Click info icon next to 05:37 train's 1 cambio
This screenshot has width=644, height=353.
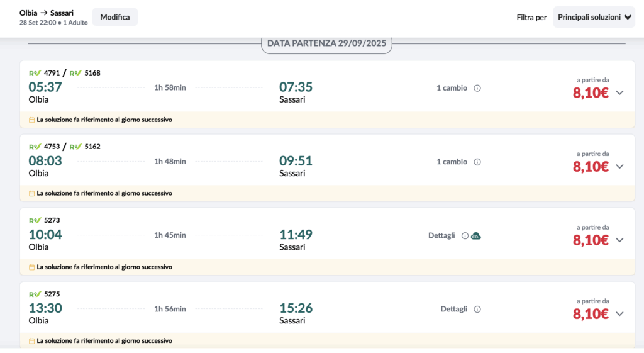(477, 88)
